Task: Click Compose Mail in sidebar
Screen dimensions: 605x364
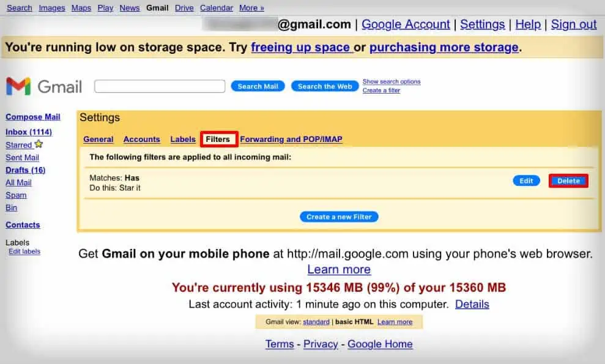Action: click(33, 117)
